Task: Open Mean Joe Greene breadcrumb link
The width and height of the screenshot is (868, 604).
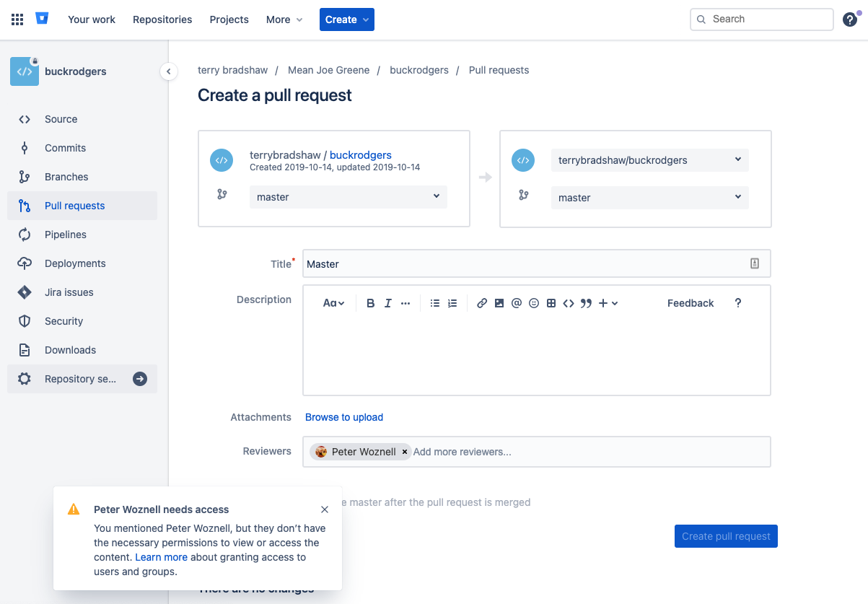Action: (x=328, y=70)
